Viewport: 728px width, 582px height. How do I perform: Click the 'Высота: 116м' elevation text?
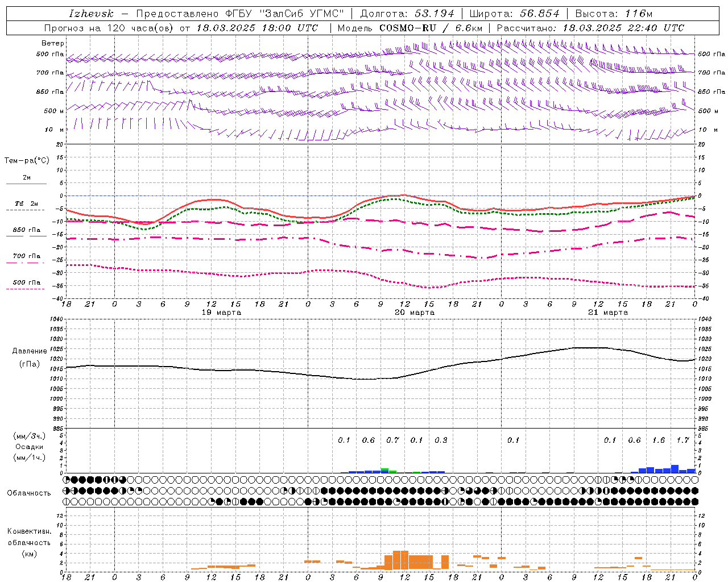point(614,14)
